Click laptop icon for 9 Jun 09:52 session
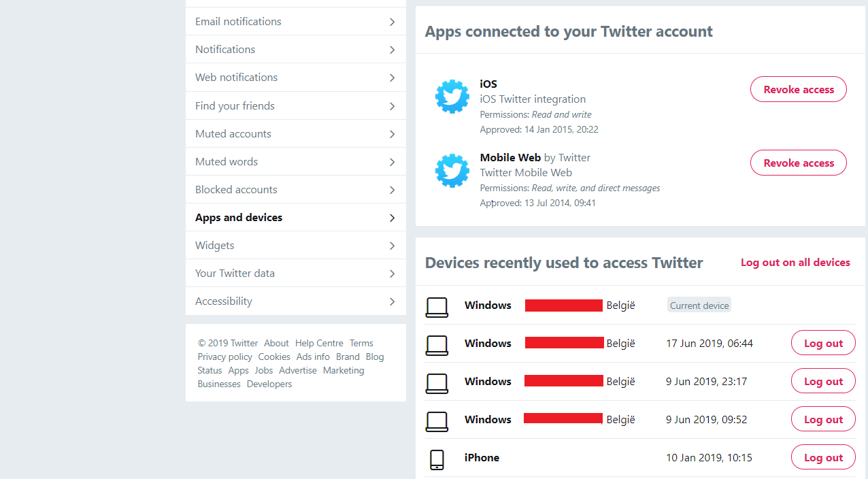The width and height of the screenshot is (868, 479). [x=437, y=421]
